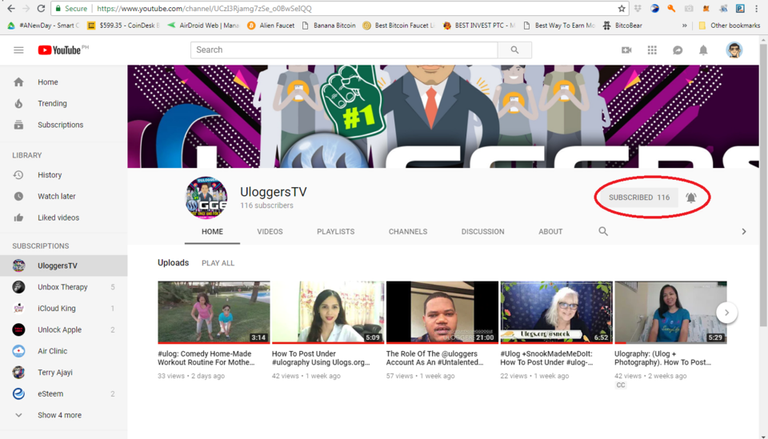Open the Chrome three-dot menu
Screen dimensions: 768x439
758,8
